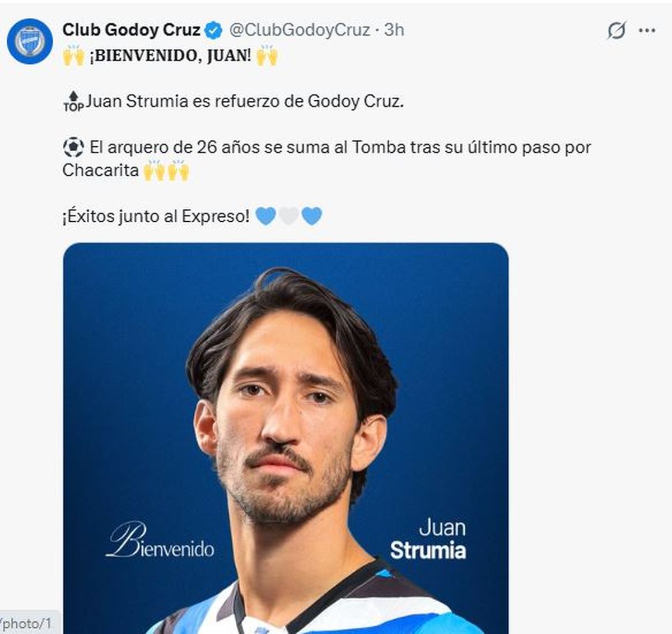The image size is (672, 634).
Task: Click the white heart emoji
Action: (288, 216)
